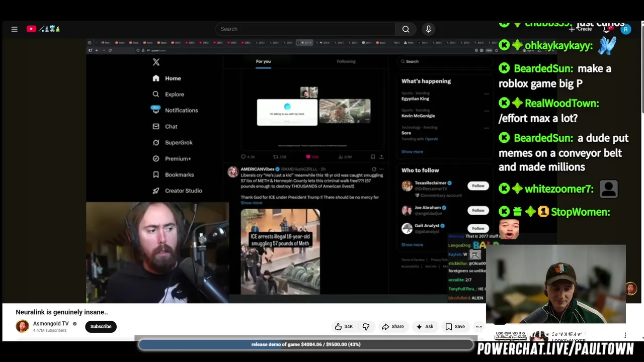Open Asmongold TV channel avatar

22,326
